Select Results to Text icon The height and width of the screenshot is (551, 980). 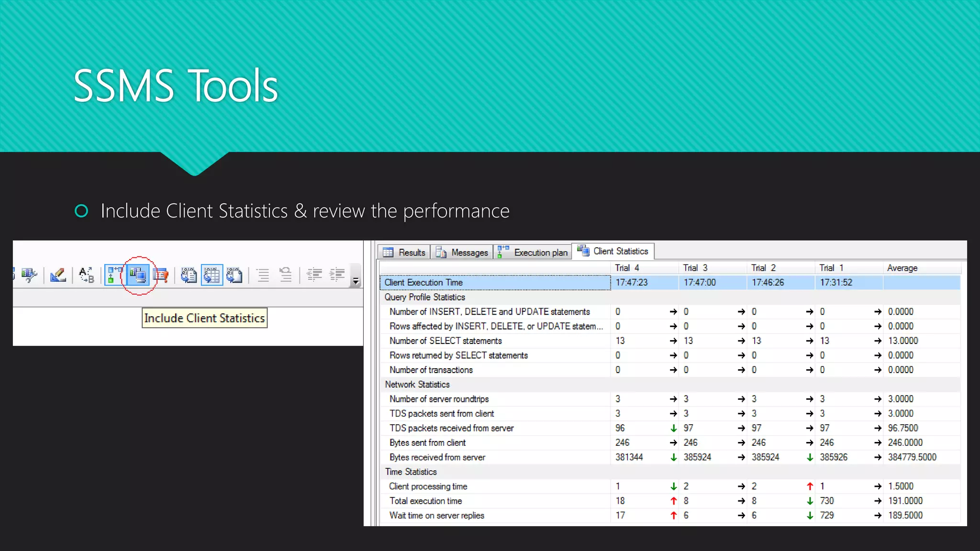point(189,275)
